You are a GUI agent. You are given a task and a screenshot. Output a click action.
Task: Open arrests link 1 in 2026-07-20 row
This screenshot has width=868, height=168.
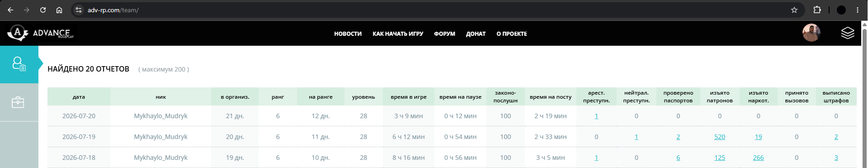(x=596, y=116)
